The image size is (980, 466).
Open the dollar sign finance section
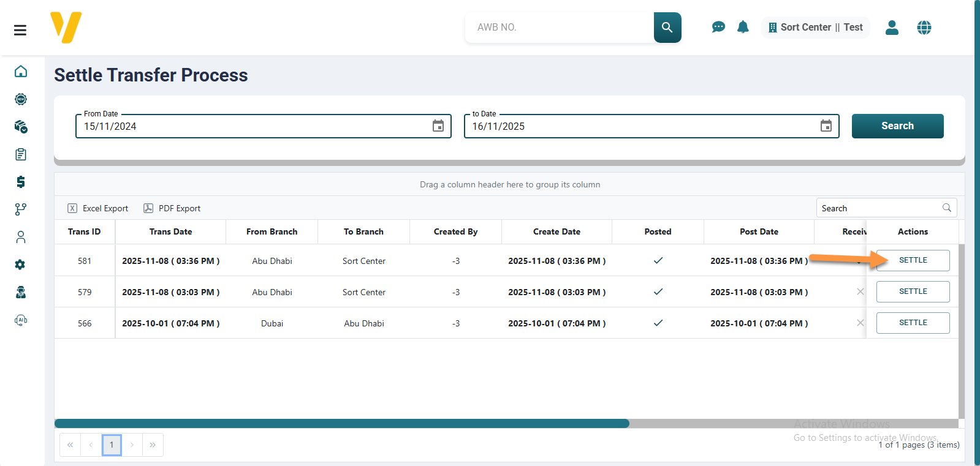click(21, 182)
